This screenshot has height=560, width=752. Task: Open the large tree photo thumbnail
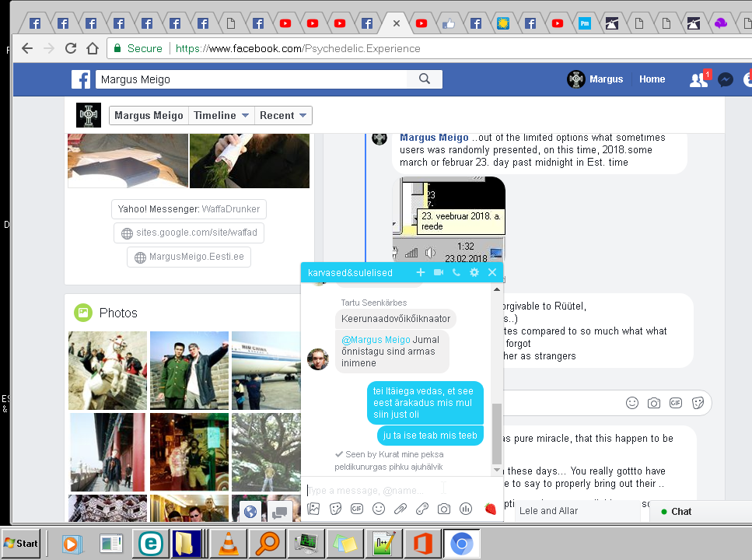pos(266,452)
